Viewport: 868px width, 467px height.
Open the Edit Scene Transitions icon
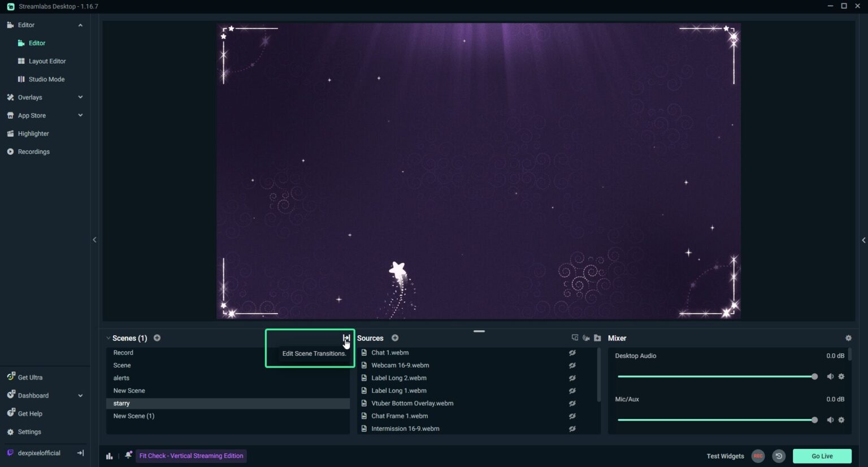pos(346,338)
